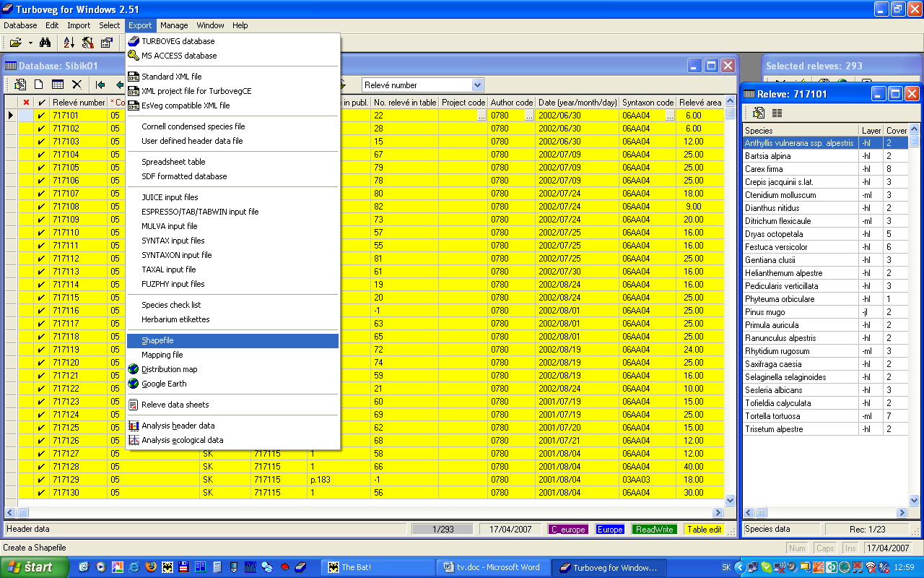
Task: Select Species check list menu entry
Action: pos(232,305)
